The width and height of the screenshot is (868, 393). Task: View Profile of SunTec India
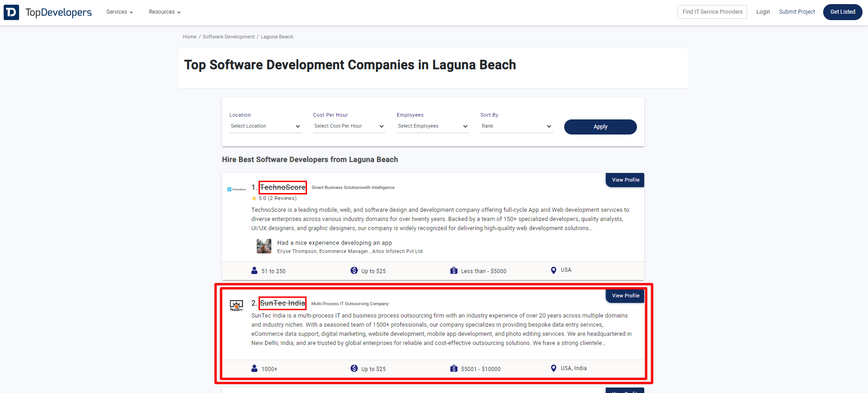coord(625,296)
